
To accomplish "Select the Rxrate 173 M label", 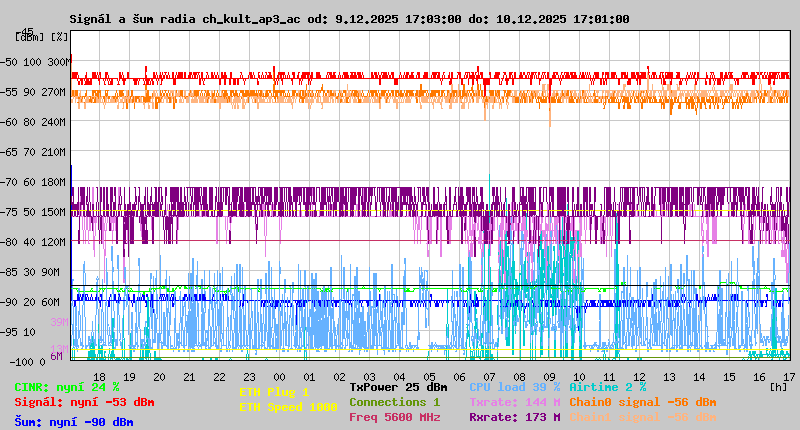I will [x=514, y=417].
